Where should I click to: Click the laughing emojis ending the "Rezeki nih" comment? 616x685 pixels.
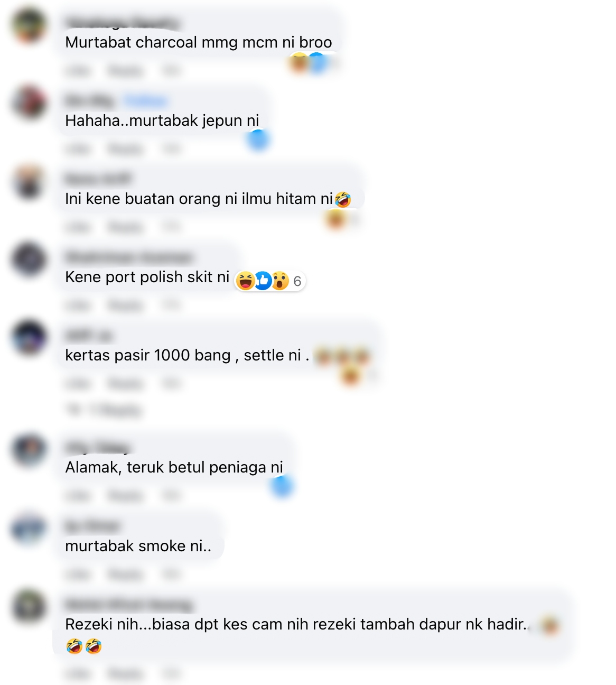[84, 646]
